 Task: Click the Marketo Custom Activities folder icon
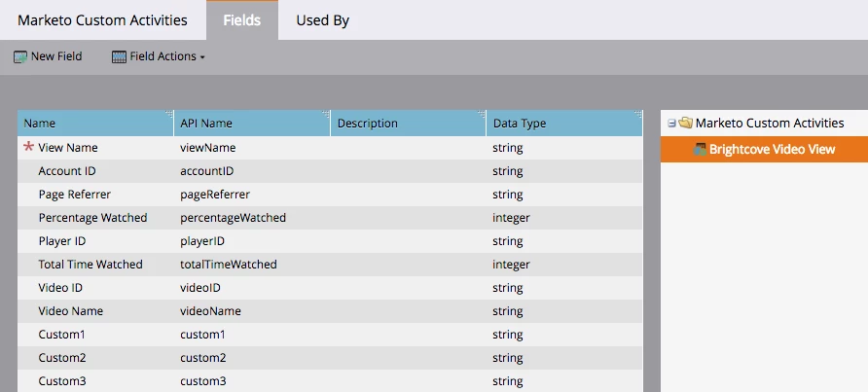coord(685,123)
